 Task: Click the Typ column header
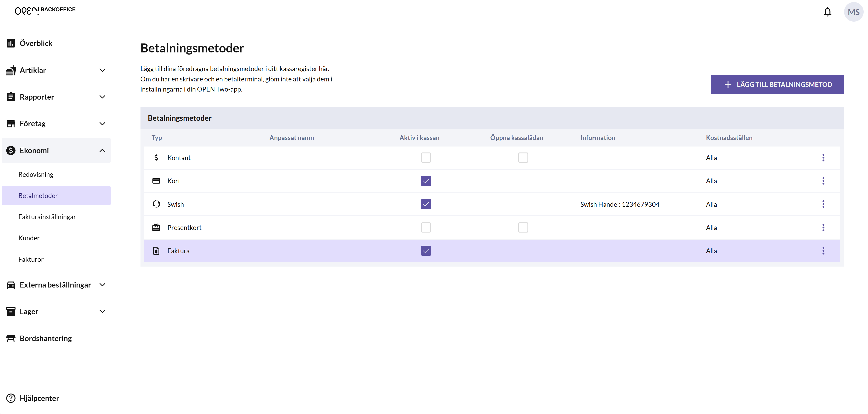click(x=157, y=138)
